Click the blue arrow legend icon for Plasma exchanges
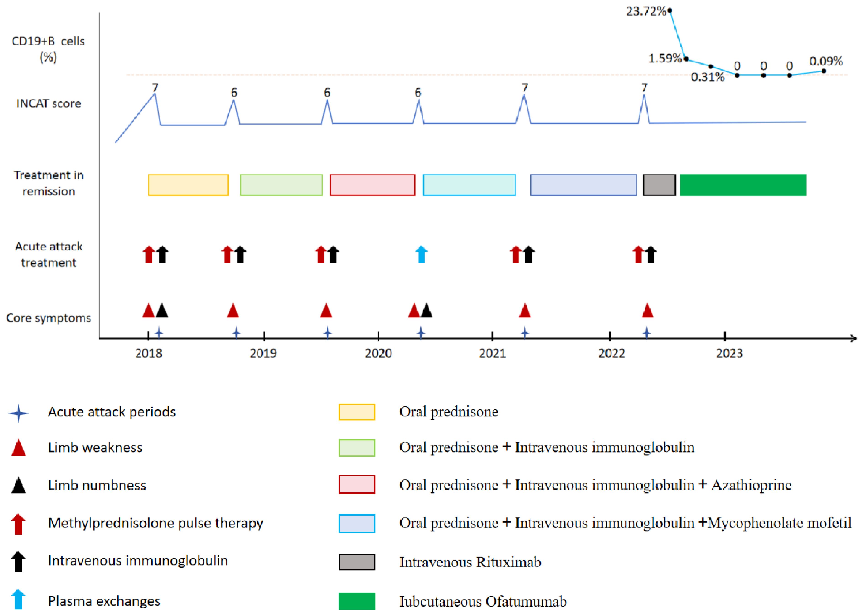The width and height of the screenshot is (864, 616). (x=18, y=599)
